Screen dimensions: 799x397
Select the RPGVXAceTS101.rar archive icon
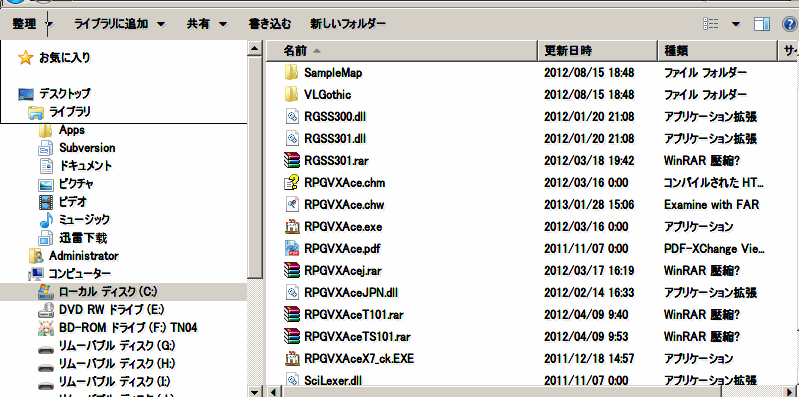291,336
